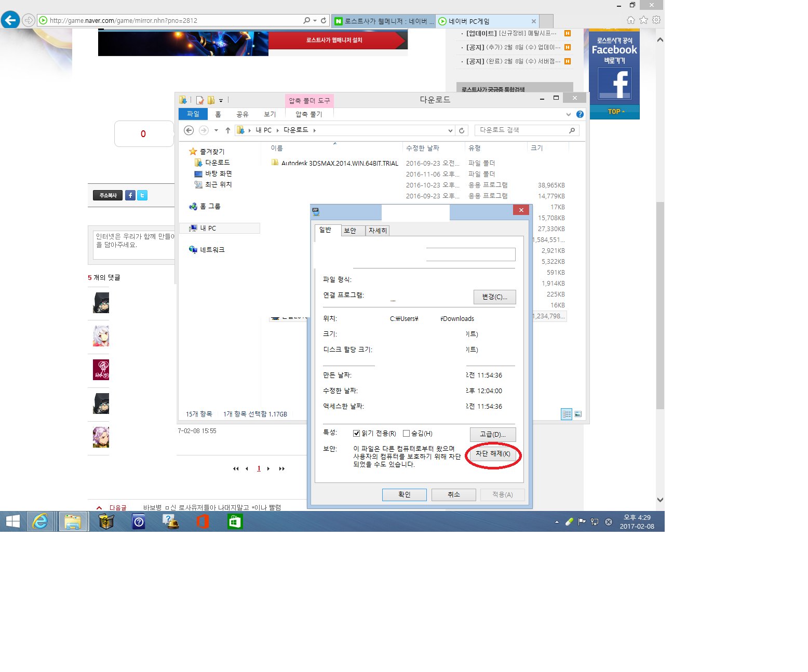Click the browser page vertical scrollbar
808x672 pixels.
[x=660, y=305]
